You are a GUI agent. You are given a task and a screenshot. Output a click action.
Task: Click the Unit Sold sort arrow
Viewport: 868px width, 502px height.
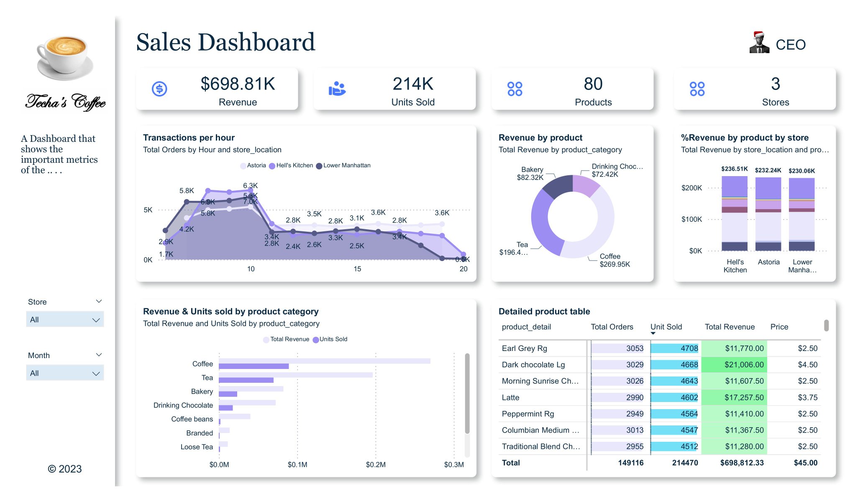(653, 333)
